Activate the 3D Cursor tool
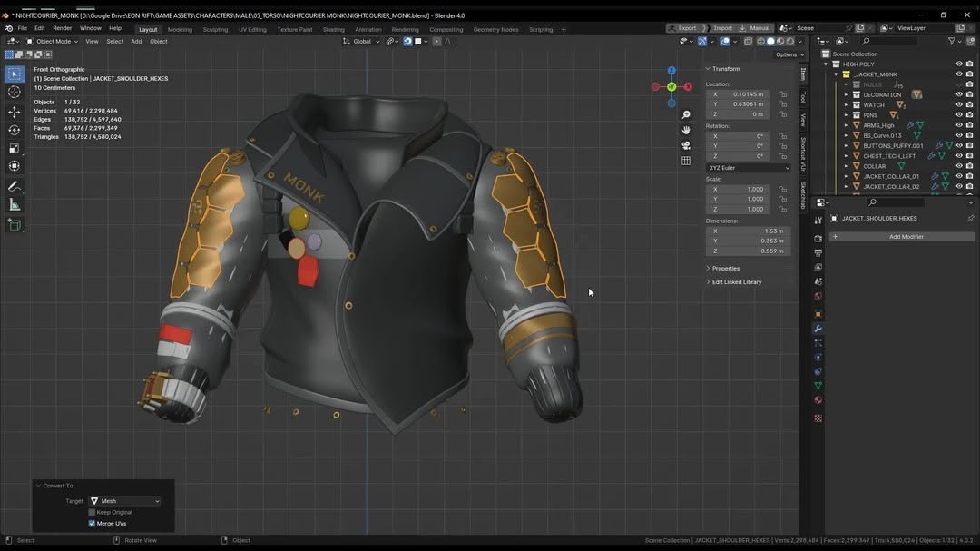 [15, 92]
